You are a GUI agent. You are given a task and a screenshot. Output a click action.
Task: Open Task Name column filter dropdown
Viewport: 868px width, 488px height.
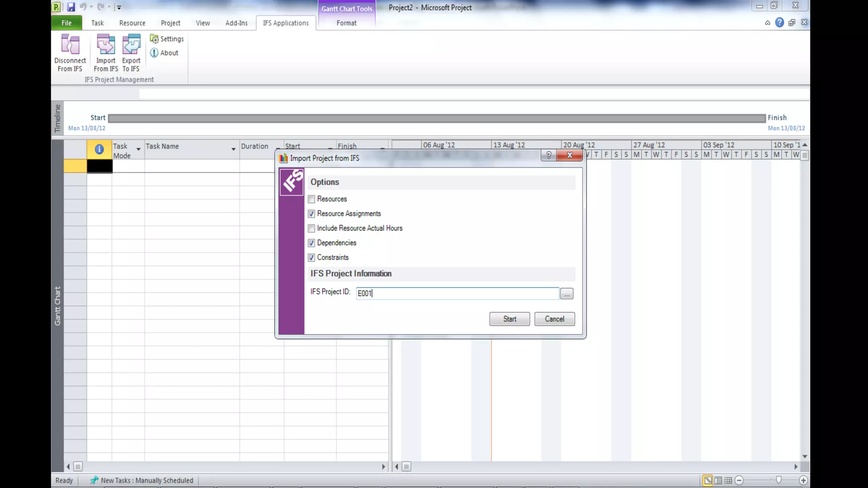[233, 149]
